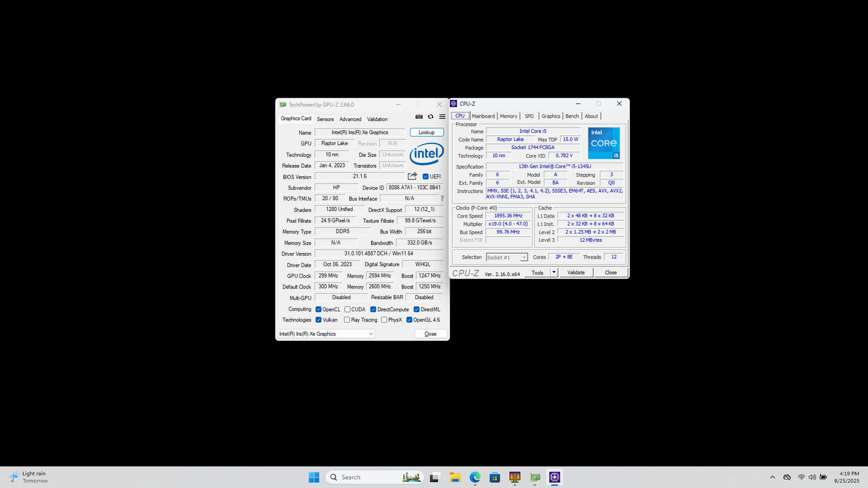This screenshot has height=488, width=868.
Task: Open the Socket #1 selection dropdown
Action: click(524, 258)
